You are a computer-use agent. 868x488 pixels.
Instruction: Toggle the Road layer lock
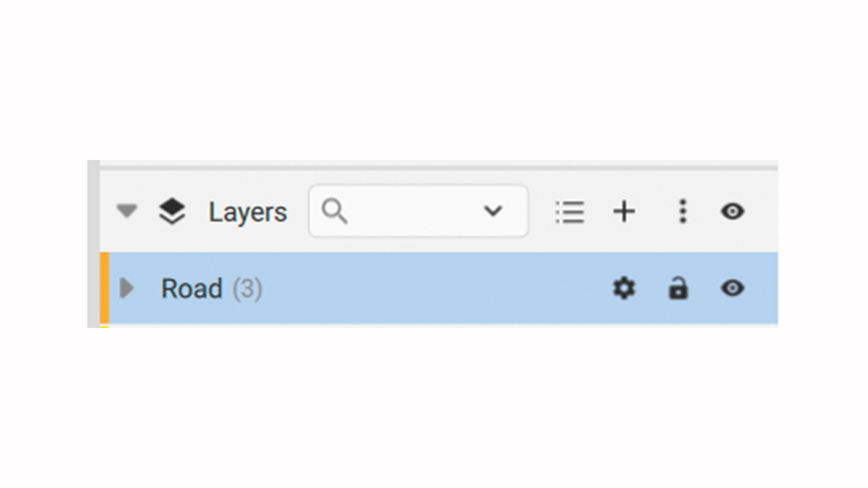tap(678, 288)
